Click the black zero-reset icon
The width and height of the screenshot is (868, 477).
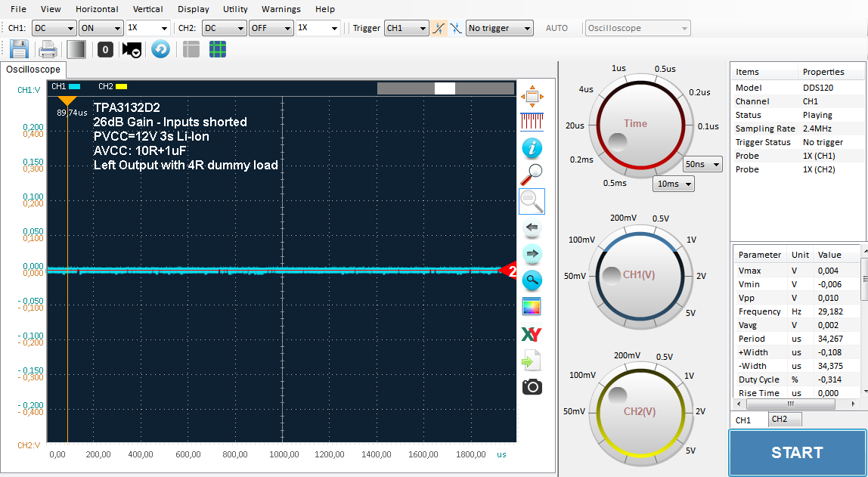(x=105, y=50)
